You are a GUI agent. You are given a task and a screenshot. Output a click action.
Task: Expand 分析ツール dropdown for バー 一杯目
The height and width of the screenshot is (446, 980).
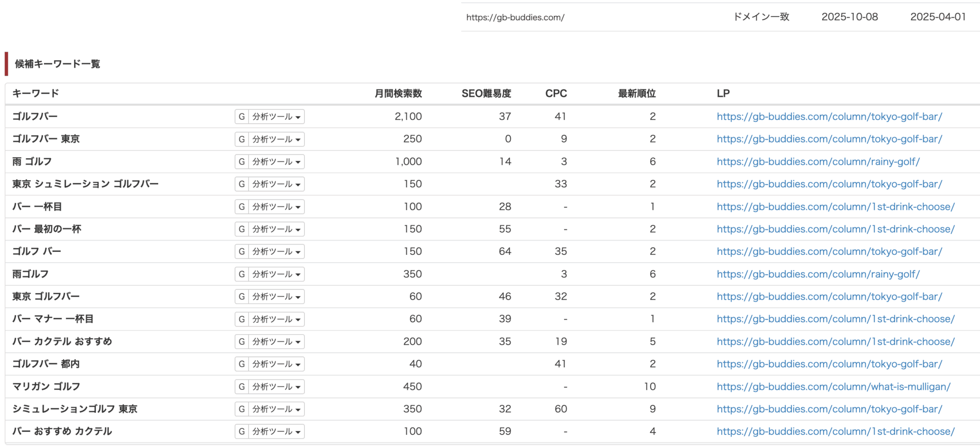click(276, 206)
